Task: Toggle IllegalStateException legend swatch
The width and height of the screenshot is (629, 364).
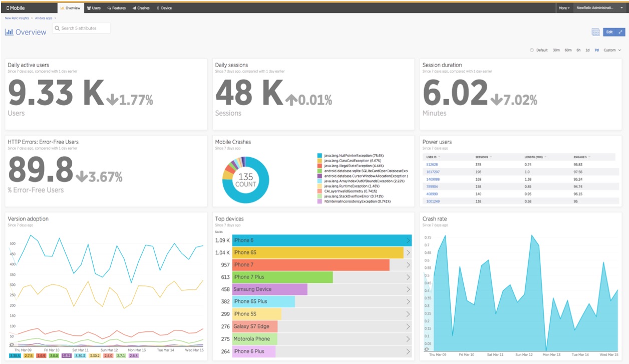Action: click(x=320, y=166)
